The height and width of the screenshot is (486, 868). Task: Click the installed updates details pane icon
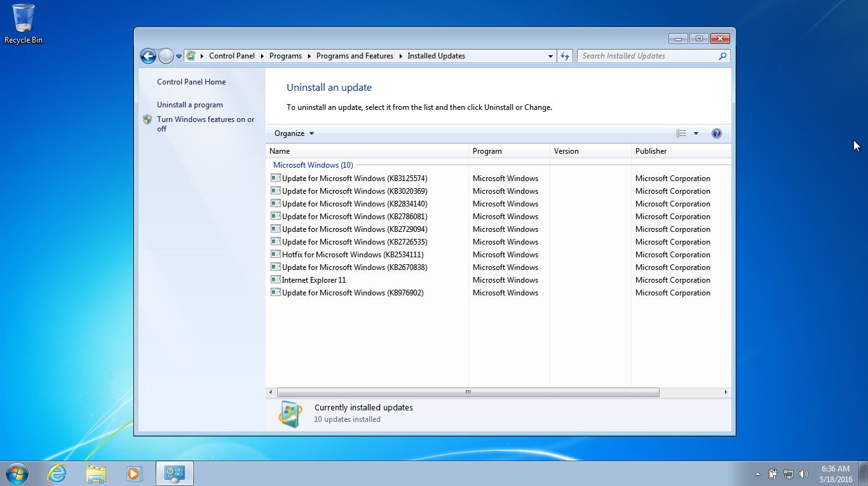[290, 414]
